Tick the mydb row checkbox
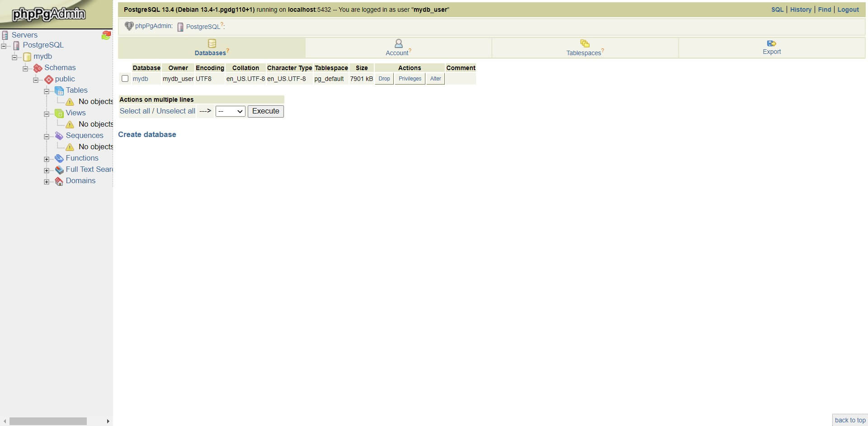This screenshot has width=868, height=426. point(125,79)
